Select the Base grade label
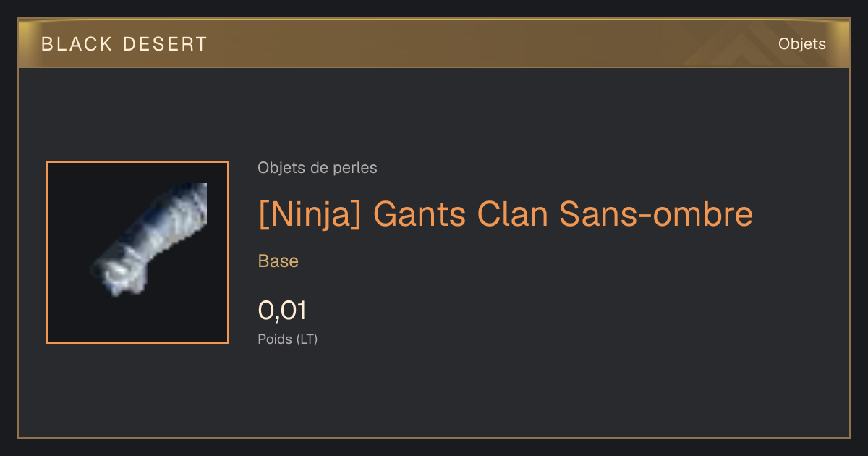The height and width of the screenshot is (456, 868). click(278, 261)
